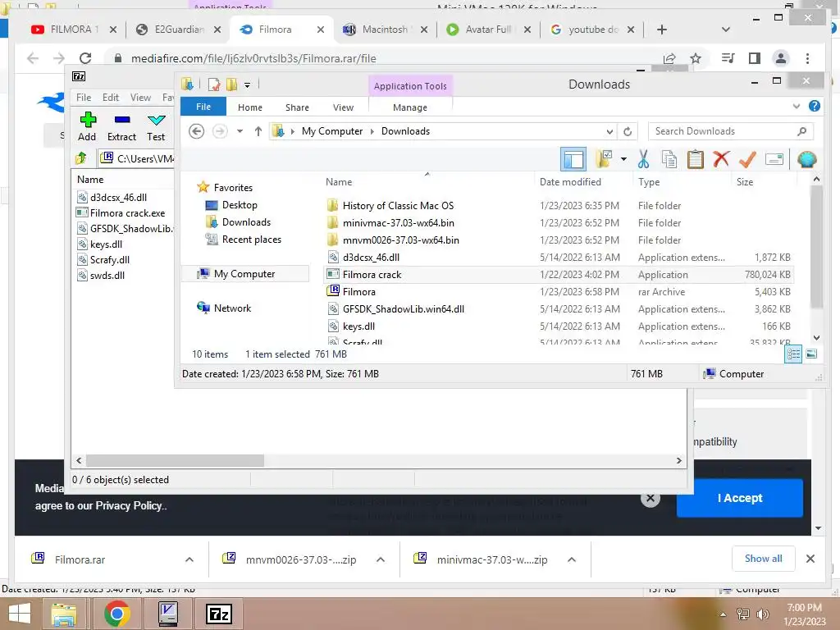The image size is (840, 630).
Task: Click the I Accept button
Action: pyautogui.click(x=739, y=498)
